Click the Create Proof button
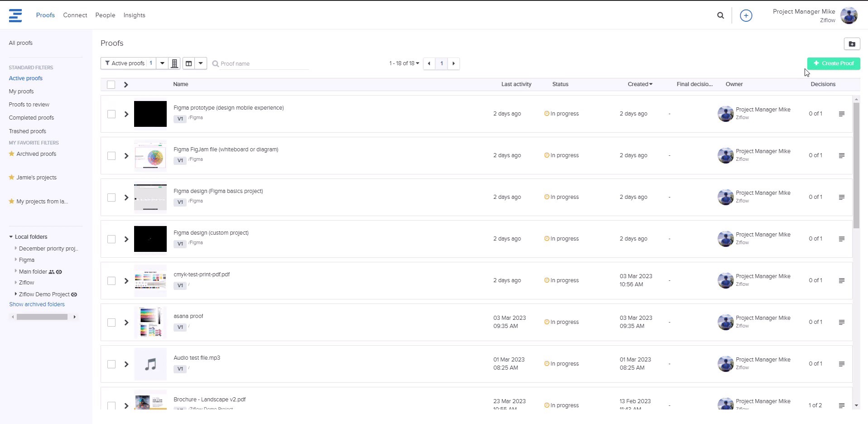The width and height of the screenshot is (868, 424). tap(833, 63)
